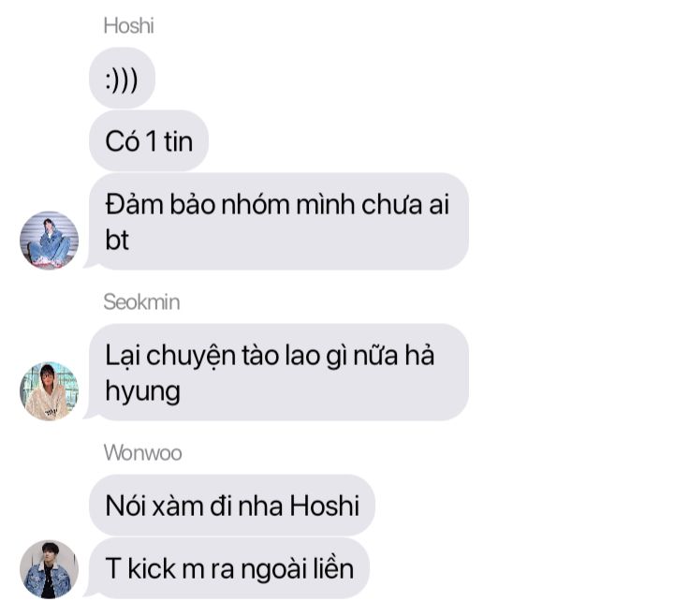Select the 'Lại chuyện tào lao' message bubble
This screenshot has width=674, height=616.
[x=279, y=373]
